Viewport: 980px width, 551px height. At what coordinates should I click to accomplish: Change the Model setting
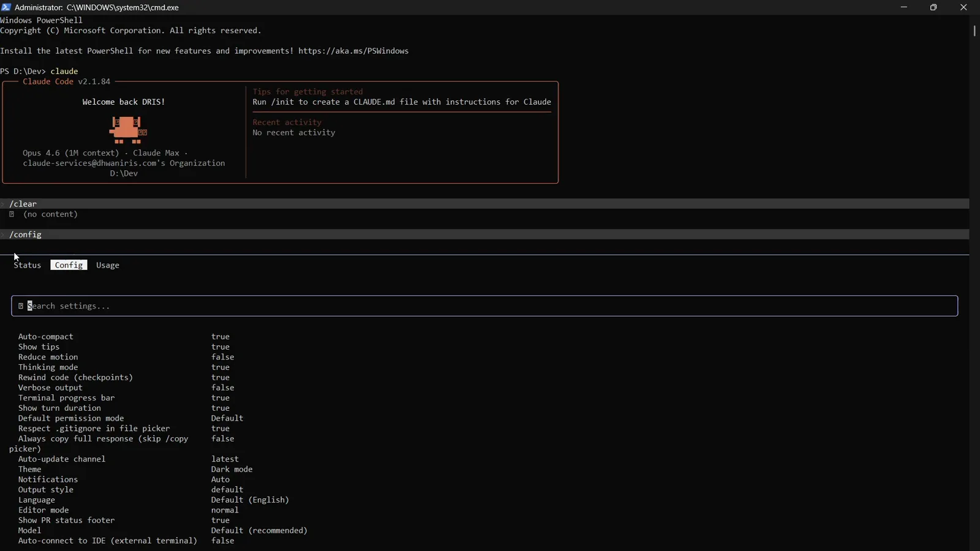[x=163, y=531]
